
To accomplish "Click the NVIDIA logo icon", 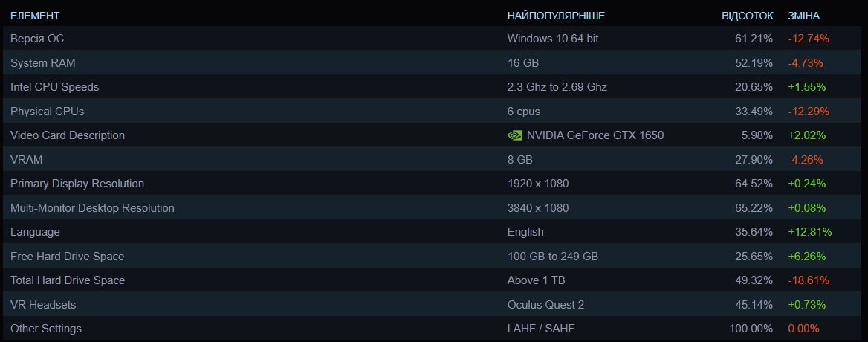I will [x=515, y=135].
